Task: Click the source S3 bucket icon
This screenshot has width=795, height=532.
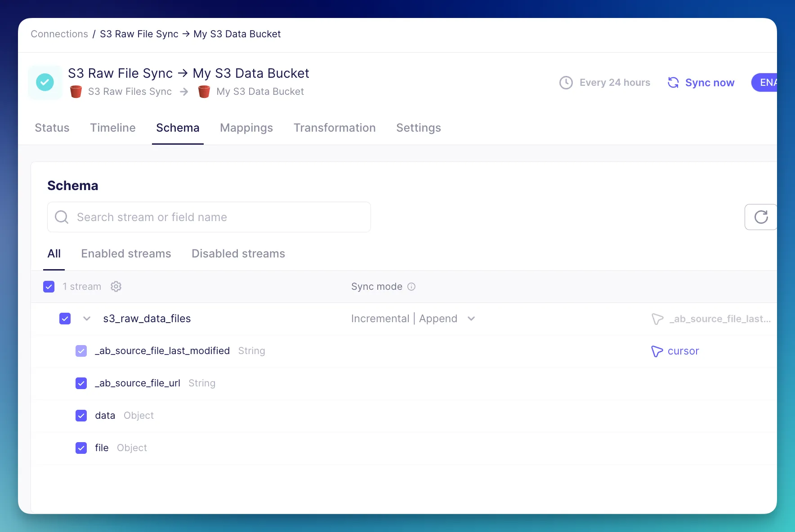Action: coord(76,92)
